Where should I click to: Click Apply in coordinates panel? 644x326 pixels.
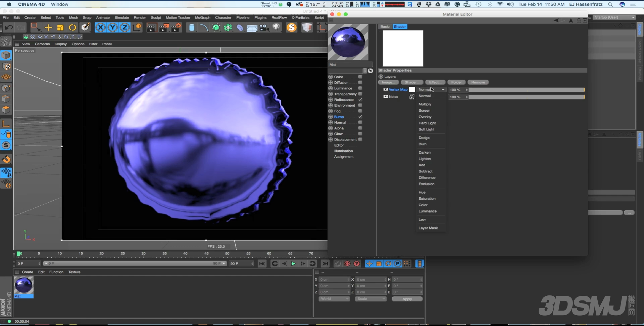click(x=407, y=299)
